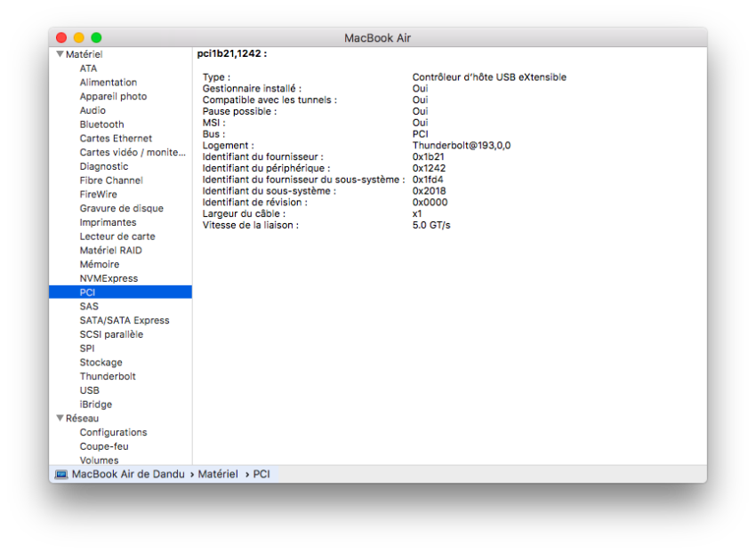Select NVMExpress category
Screen dimensions: 756x553
(x=109, y=278)
